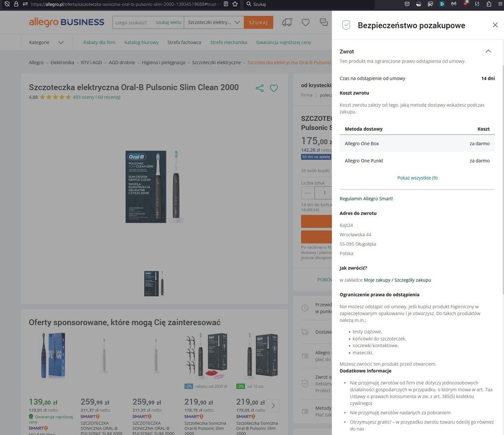Open the 219,90 zł sponsored offer image
Screen dimensions: 504x435
click(207, 355)
